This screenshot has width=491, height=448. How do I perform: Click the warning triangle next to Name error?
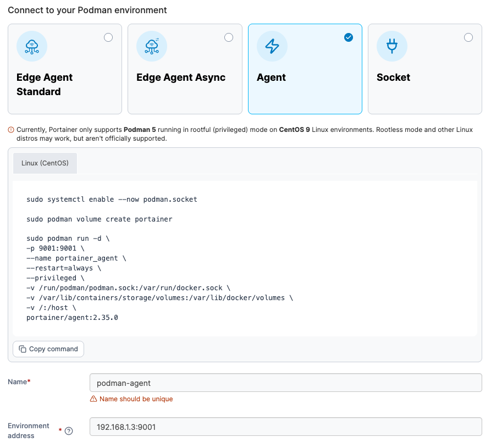pyautogui.click(x=93, y=399)
